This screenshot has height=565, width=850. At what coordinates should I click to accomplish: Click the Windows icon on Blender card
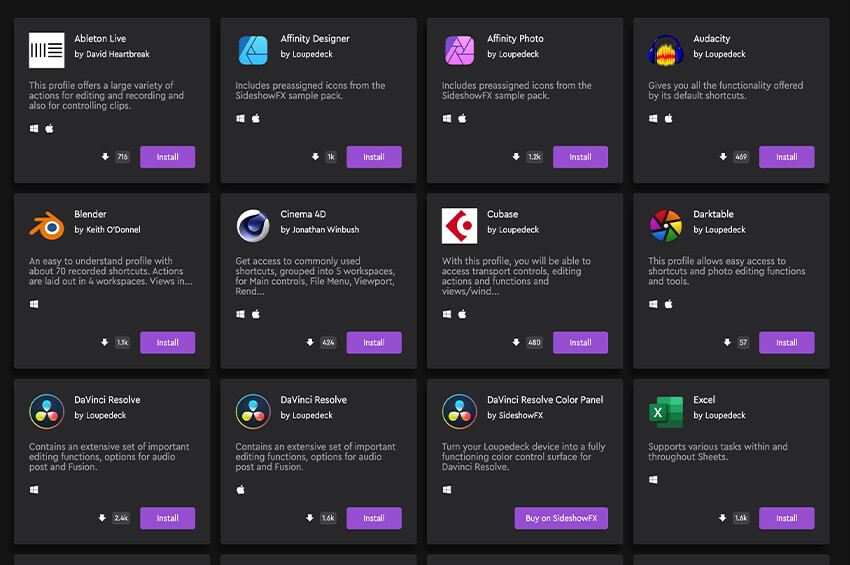[x=34, y=304]
